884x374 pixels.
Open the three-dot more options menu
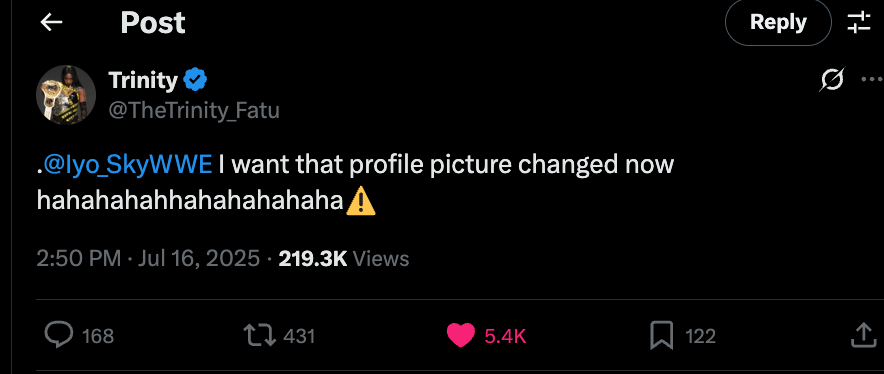(873, 80)
